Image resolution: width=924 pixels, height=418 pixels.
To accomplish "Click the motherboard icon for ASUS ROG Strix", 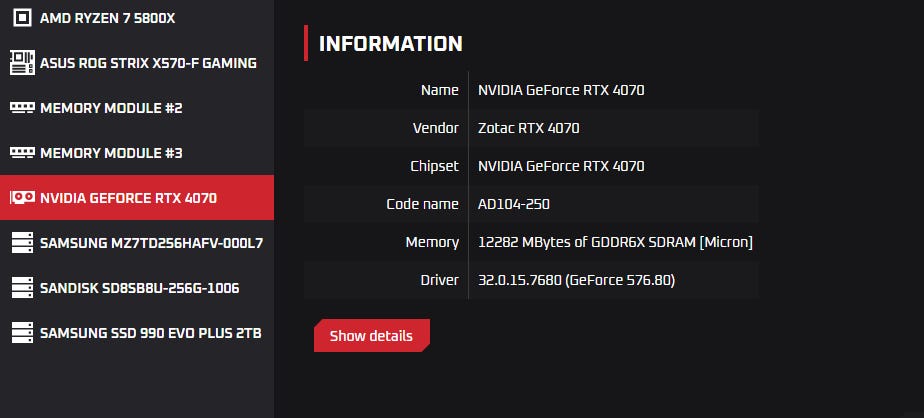I will click(x=22, y=62).
